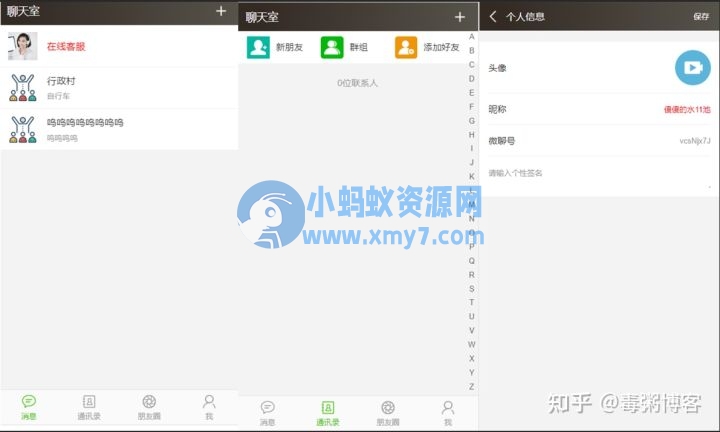Tap the orange 添加好友 icon
The height and width of the screenshot is (432, 720).
click(x=406, y=47)
